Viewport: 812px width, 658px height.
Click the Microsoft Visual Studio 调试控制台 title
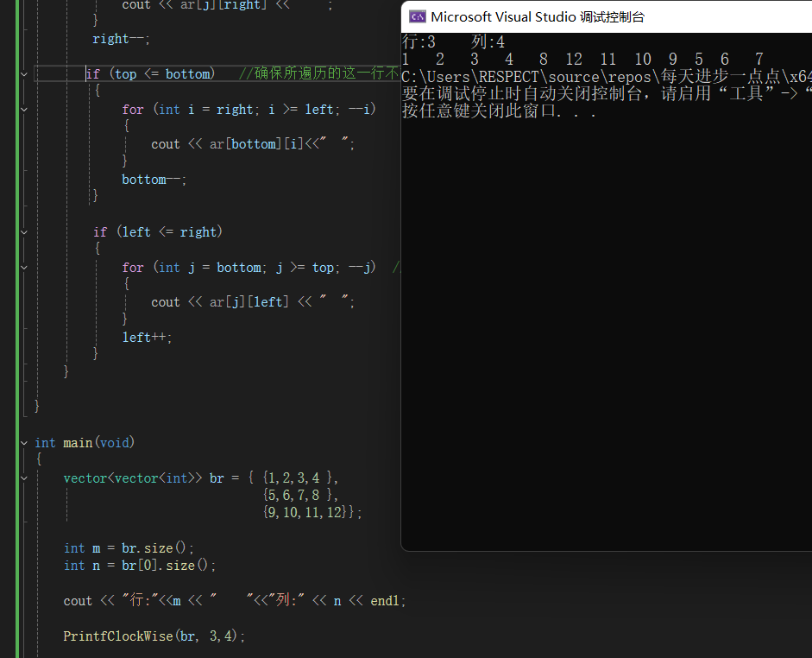(x=538, y=17)
